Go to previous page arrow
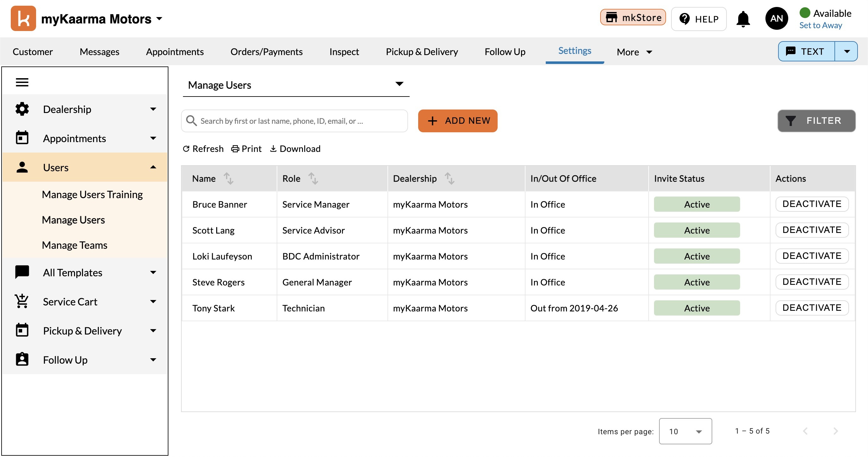 point(805,431)
